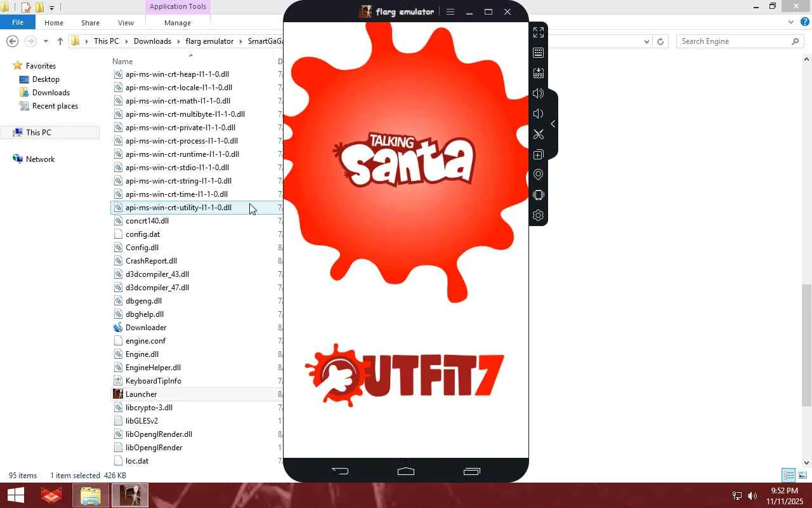Open Recent places in the navigation pane
The height and width of the screenshot is (508, 812).
[x=55, y=106]
